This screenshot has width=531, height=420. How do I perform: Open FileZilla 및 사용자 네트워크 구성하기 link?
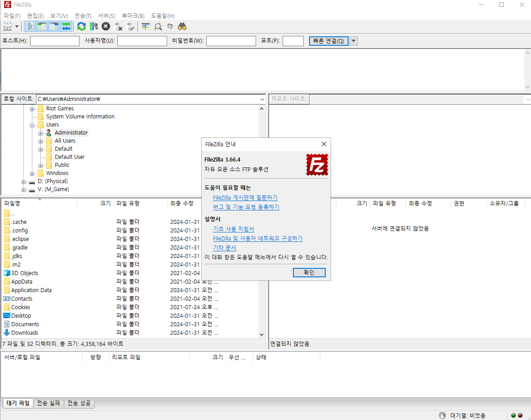tap(258, 238)
